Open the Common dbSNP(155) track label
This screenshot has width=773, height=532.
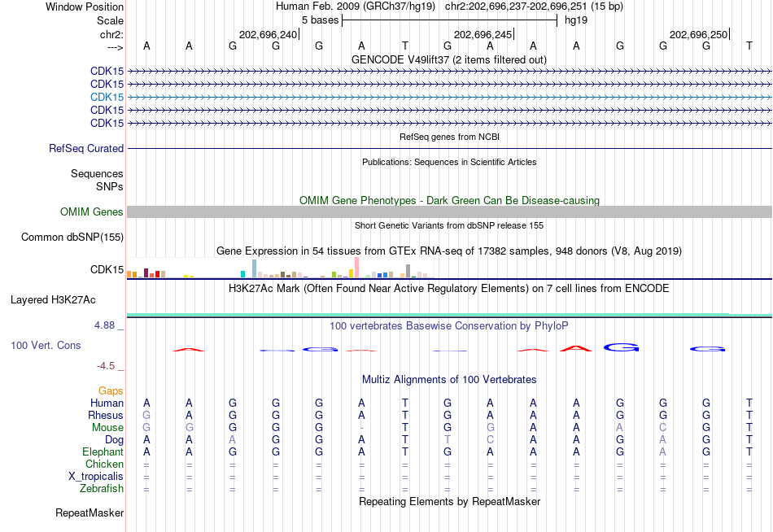tap(72, 238)
